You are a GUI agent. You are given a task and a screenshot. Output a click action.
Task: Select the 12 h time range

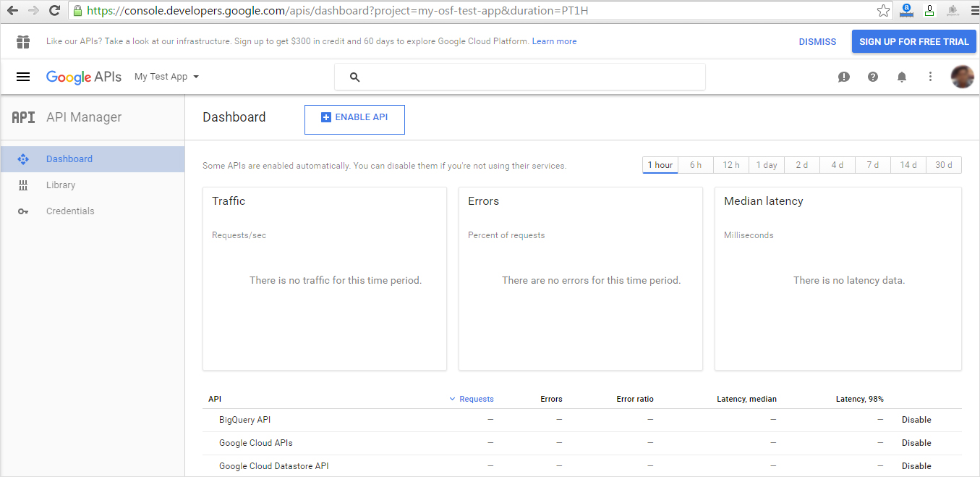(731, 165)
